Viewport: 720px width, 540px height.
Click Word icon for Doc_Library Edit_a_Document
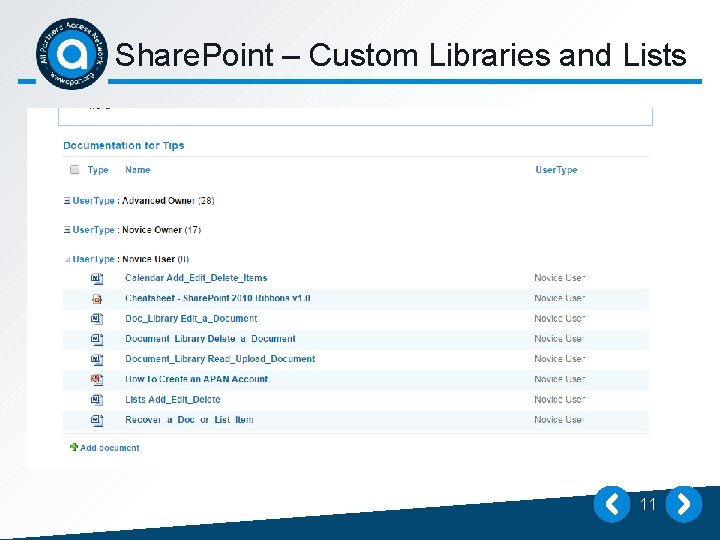pos(97,319)
